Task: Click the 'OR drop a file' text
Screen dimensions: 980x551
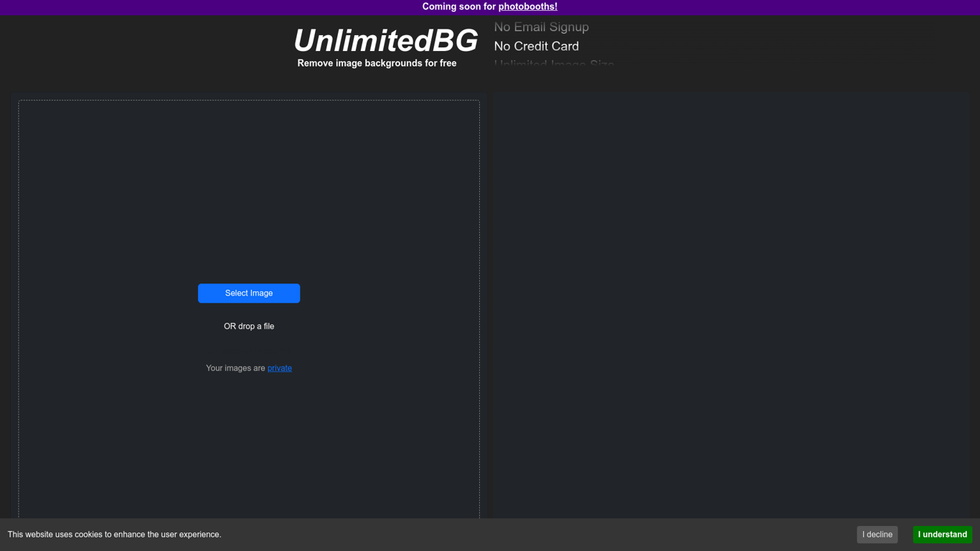Action: (249, 326)
